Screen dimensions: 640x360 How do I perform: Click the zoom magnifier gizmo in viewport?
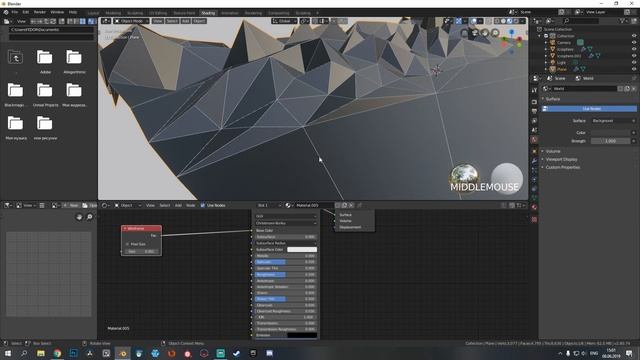point(495,33)
